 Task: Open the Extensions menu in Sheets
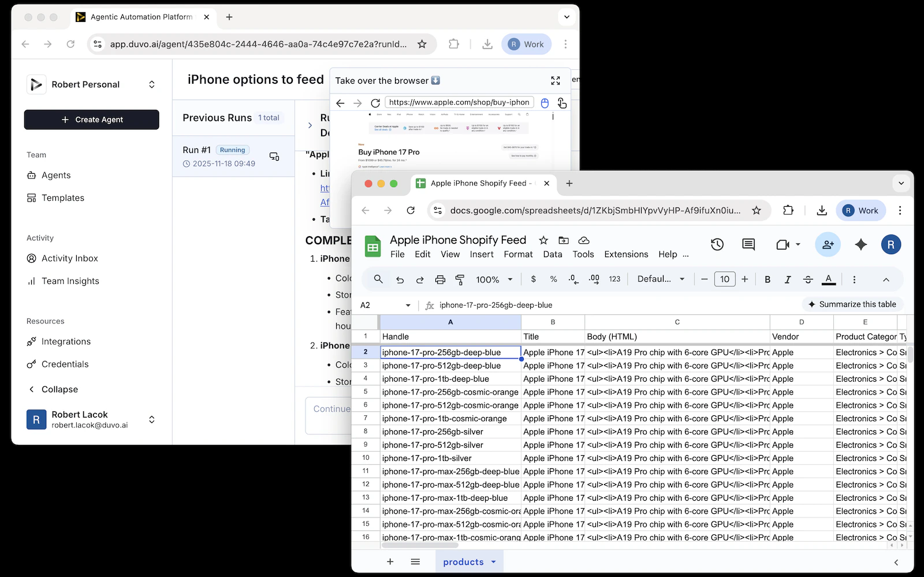[x=626, y=254]
